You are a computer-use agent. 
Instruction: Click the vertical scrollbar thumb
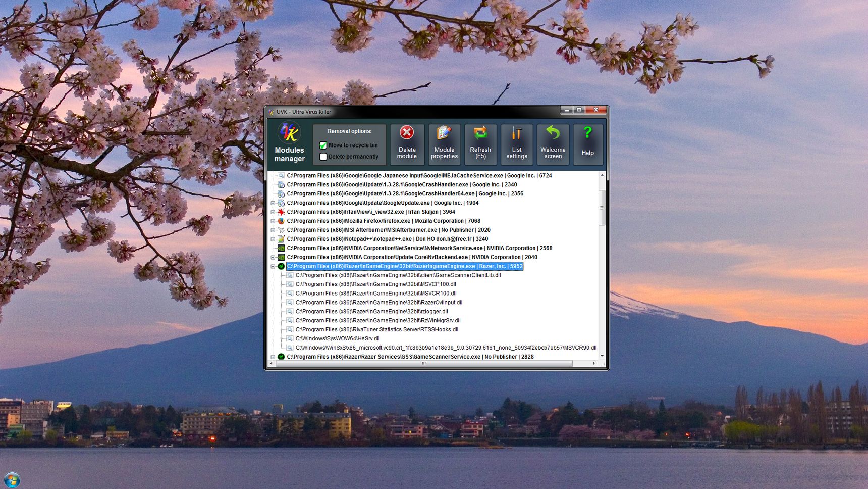tap(602, 208)
